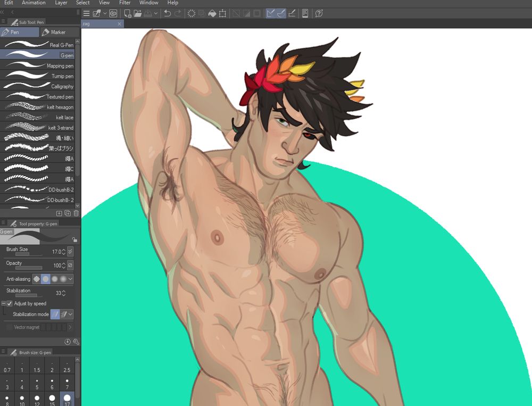
Task: Open the Select menu
Action: pyautogui.click(x=83, y=3)
